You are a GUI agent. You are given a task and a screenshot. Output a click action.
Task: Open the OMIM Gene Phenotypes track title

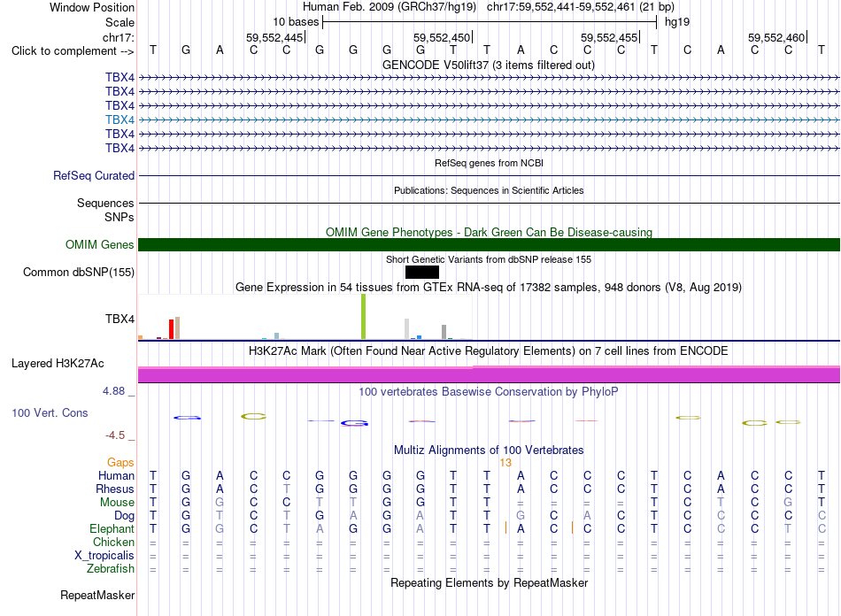(x=489, y=232)
